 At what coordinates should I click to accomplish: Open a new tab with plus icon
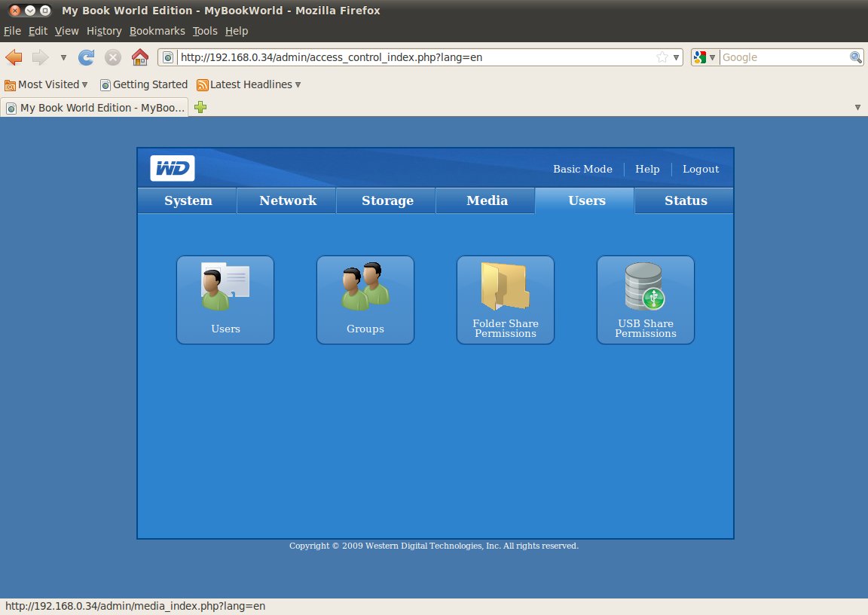200,108
